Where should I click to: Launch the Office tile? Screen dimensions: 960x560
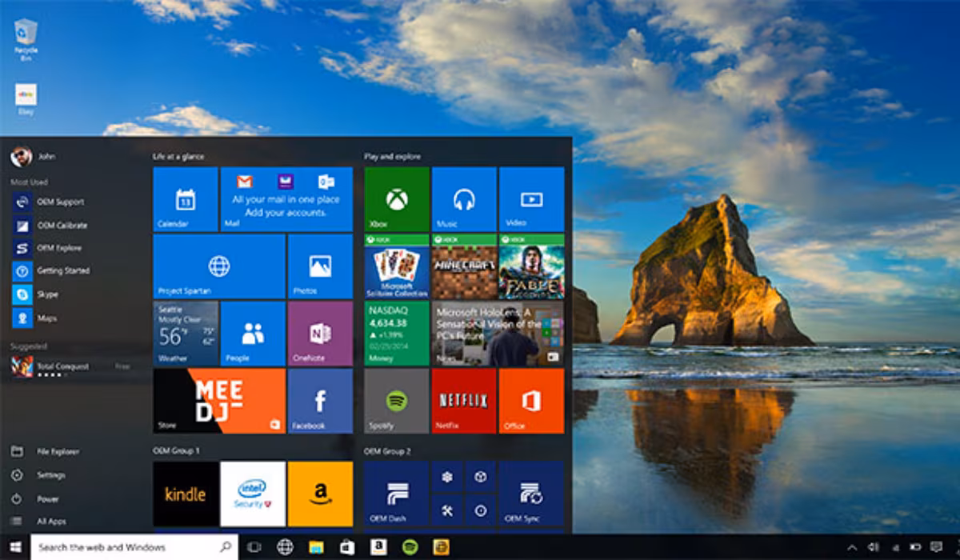coord(531,401)
